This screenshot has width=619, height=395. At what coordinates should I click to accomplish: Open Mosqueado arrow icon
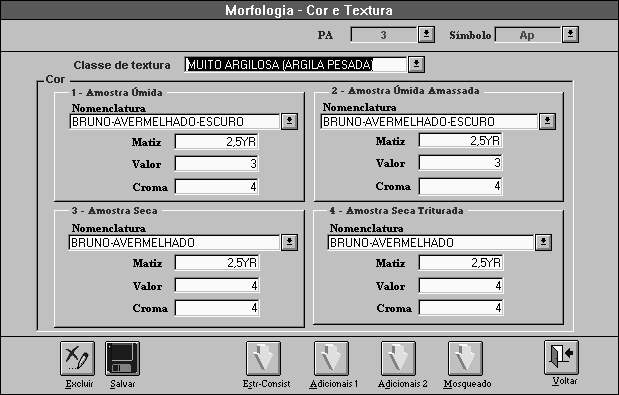click(x=465, y=358)
